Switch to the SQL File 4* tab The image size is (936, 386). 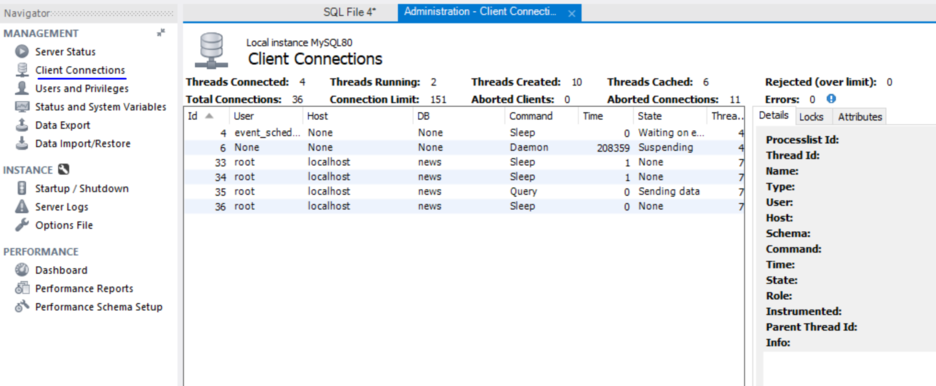click(350, 12)
